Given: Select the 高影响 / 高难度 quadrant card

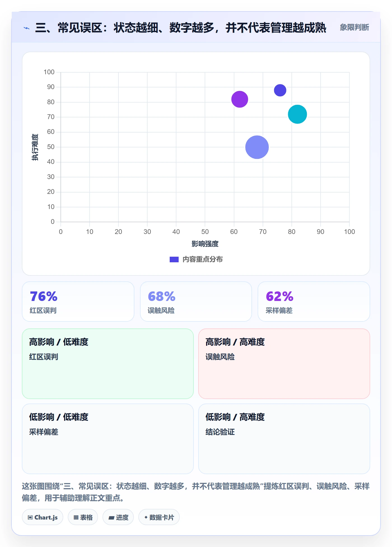Looking at the screenshot, I should click(x=284, y=364).
